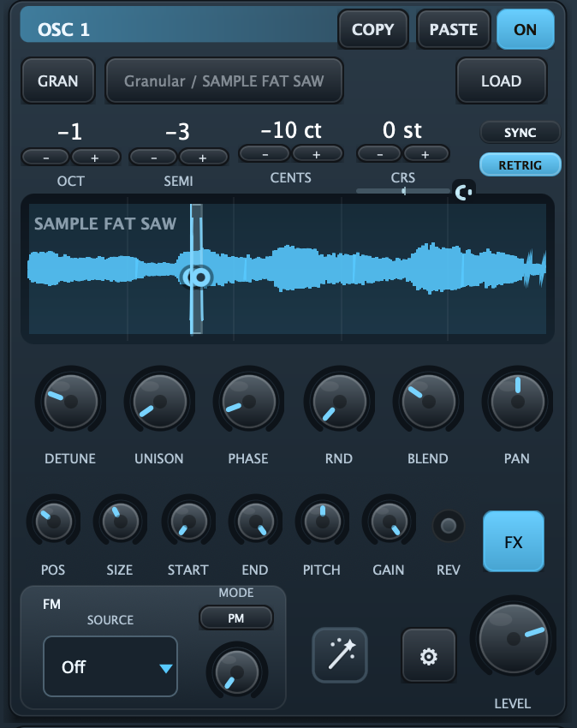The image size is (577, 728).
Task: Click the FM amount knob
Action: (x=237, y=671)
